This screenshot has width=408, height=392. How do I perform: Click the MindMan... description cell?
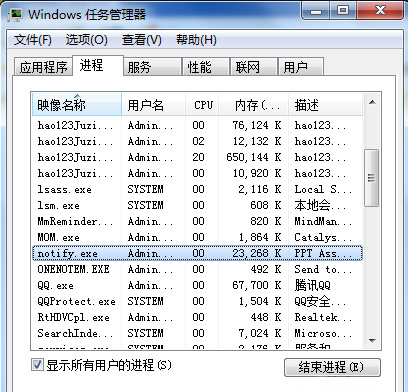pos(323,221)
